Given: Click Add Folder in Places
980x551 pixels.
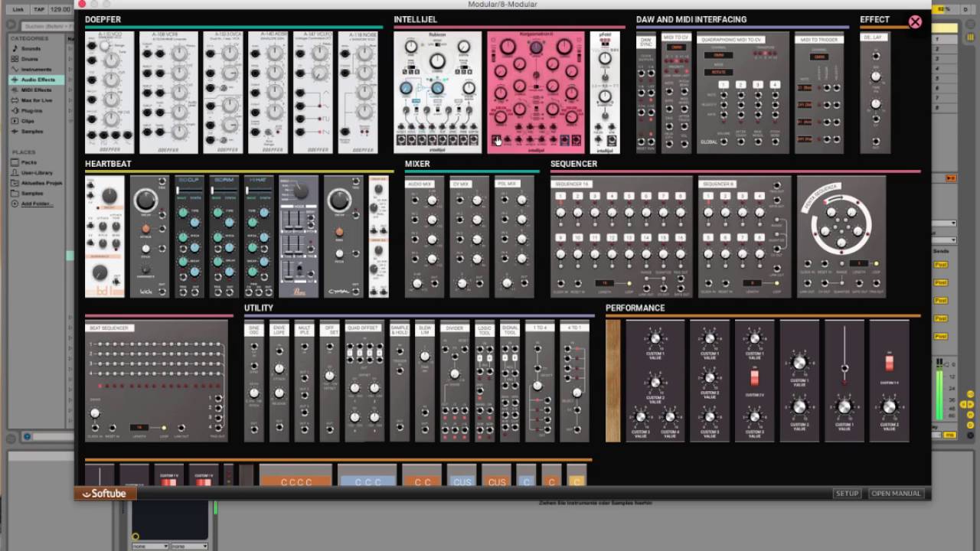Looking at the screenshot, I should (36, 204).
